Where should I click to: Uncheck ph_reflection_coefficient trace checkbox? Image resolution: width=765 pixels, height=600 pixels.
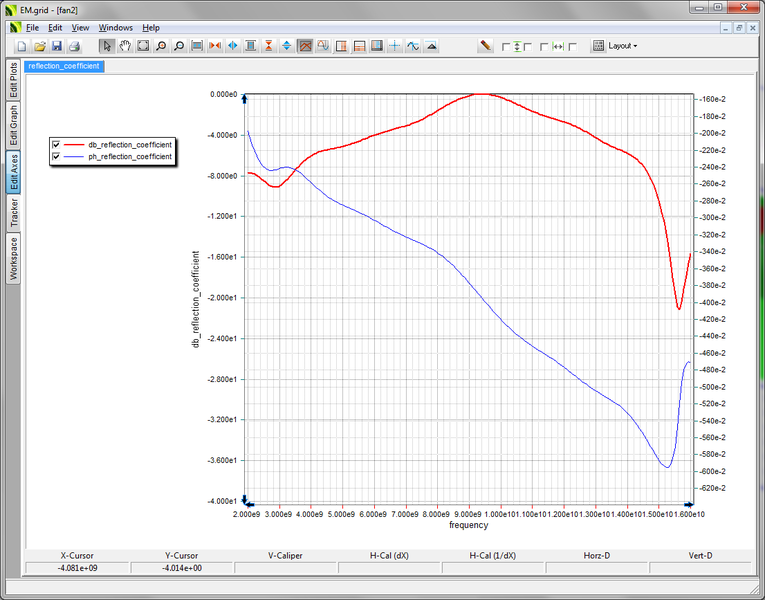pos(57,157)
